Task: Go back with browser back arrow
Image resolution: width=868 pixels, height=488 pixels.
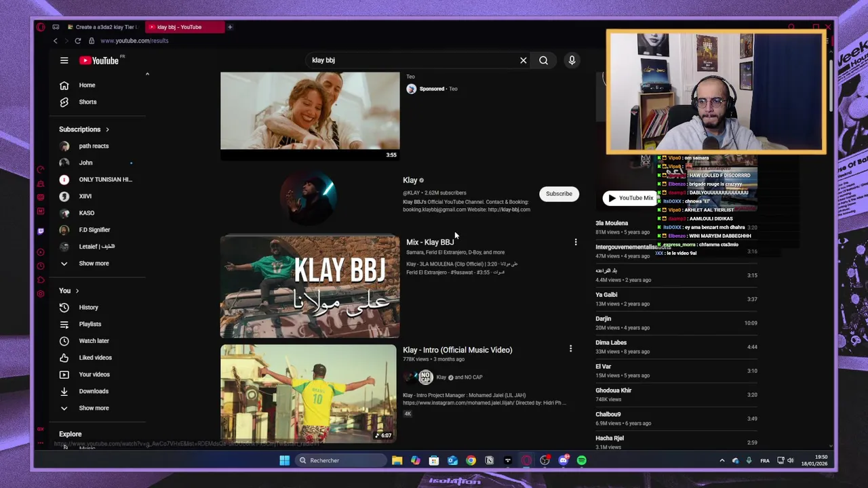Action: pos(56,41)
